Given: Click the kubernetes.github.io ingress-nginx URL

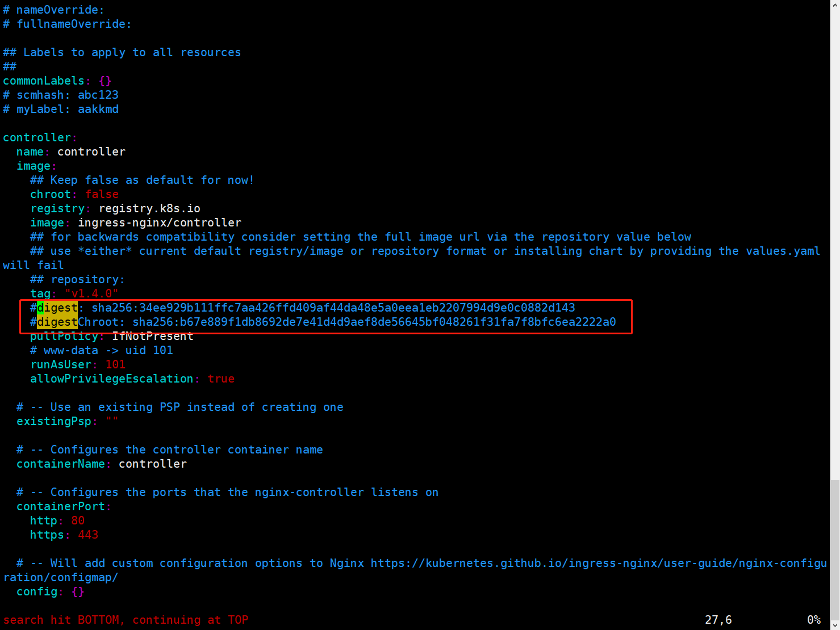Looking at the screenshot, I should click(599, 563).
